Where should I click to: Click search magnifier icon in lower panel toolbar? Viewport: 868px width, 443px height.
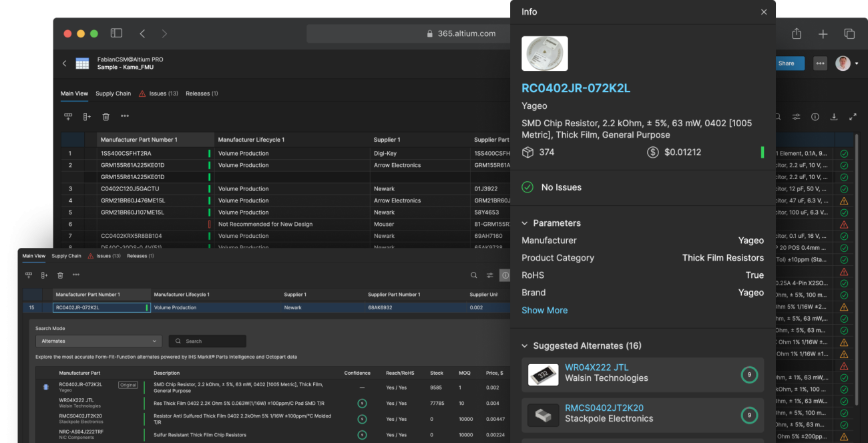pos(474,275)
